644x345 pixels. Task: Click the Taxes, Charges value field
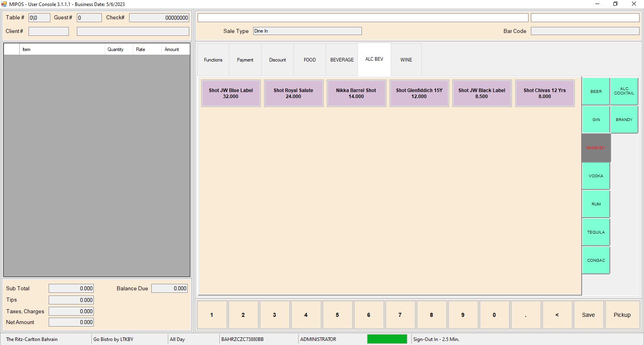pyautogui.click(x=71, y=311)
